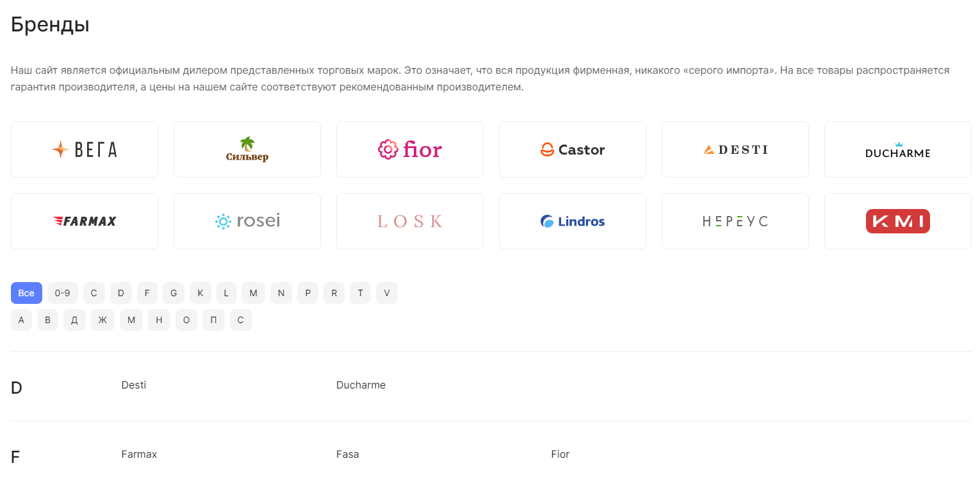Open the Fasa brand link
This screenshot has height=477, width=980.
click(348, 455)
